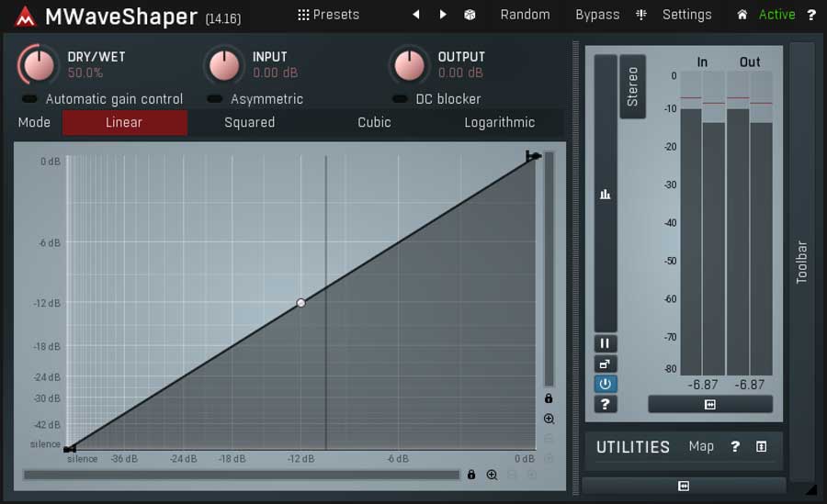Click the Out meter label

click(750, 62)
